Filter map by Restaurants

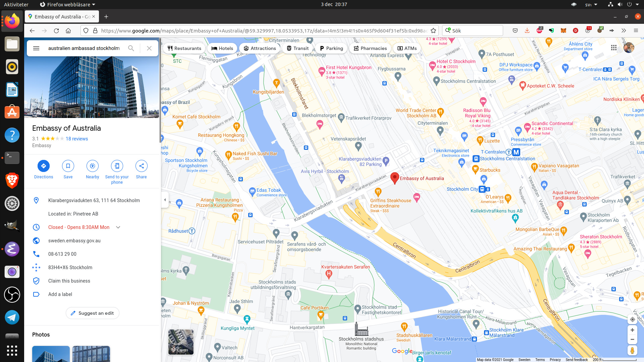pos(184,48)
